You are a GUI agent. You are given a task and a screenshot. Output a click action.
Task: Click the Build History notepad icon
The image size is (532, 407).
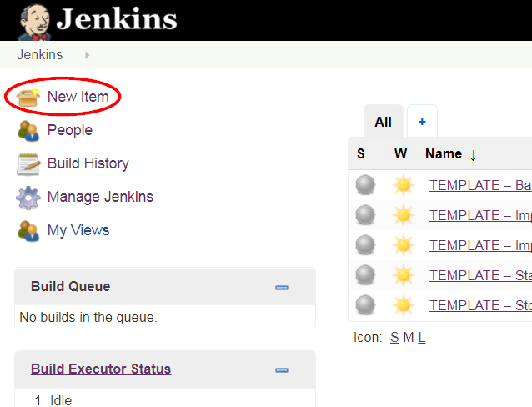[28, 164]
